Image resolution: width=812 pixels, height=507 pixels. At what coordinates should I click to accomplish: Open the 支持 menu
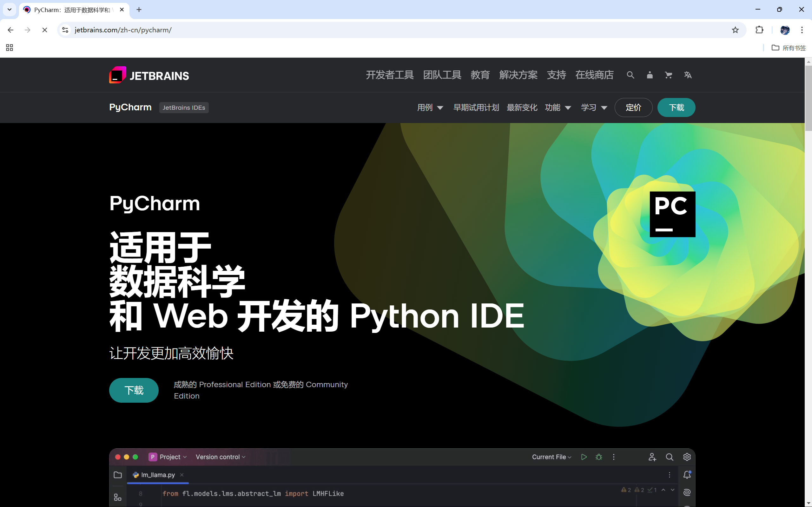pyautogui.click(x=556, y=75)
